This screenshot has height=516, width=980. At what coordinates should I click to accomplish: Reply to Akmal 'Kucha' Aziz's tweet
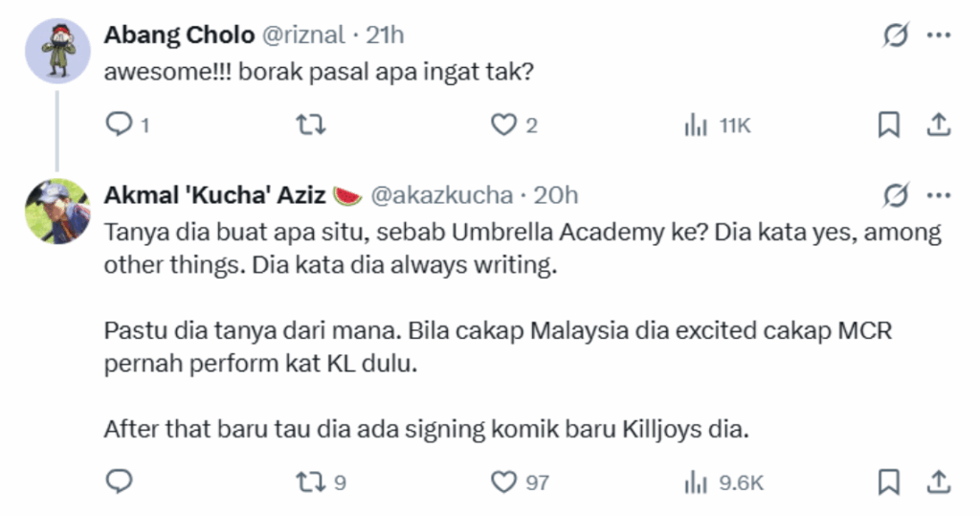(x=119, y=482)
